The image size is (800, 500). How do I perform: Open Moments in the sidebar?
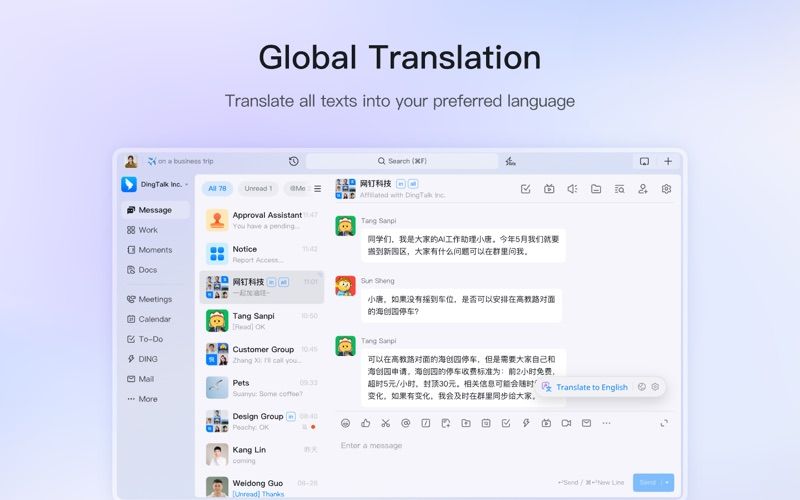coord(149,250)
